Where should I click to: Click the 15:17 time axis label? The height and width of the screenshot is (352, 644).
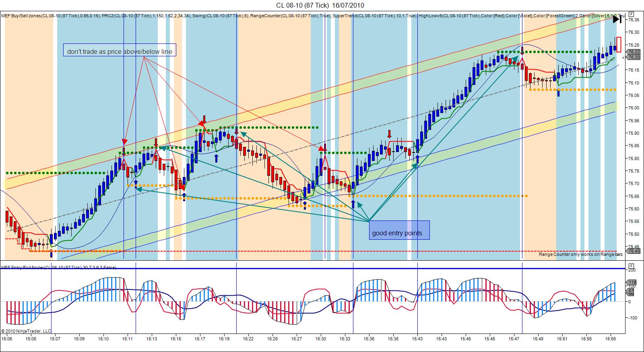click(x=200, y=339)
